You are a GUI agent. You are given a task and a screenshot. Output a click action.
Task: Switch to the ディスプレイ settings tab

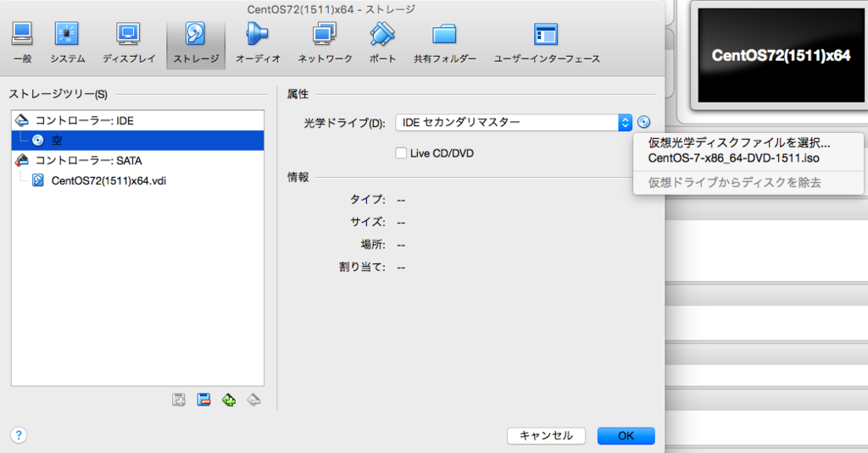(129, 43)
